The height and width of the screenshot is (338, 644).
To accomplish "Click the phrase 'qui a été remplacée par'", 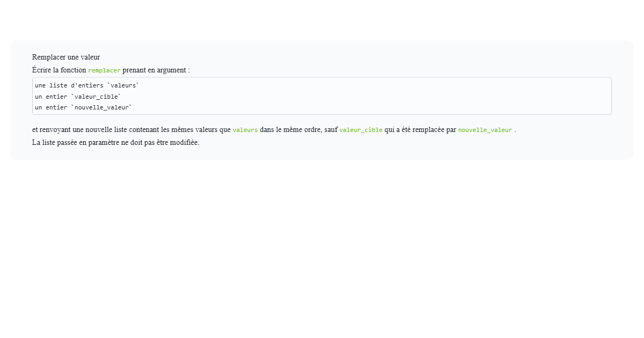I will coord(419,129).
